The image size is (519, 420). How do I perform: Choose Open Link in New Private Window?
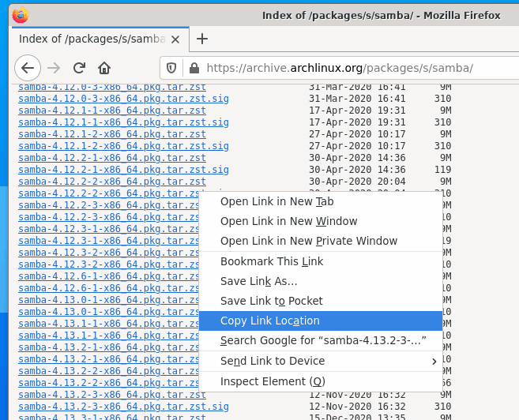click(x=321, y=241)
